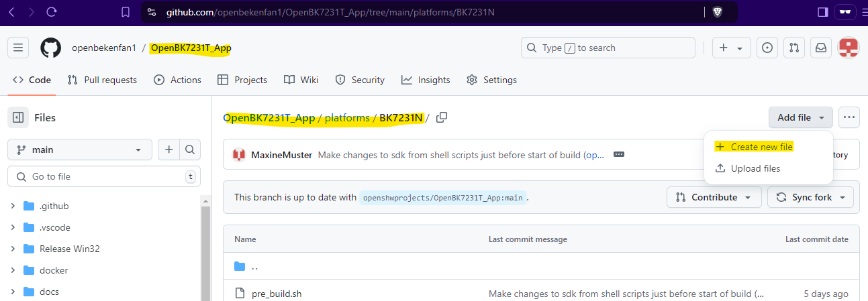Switch to the Wiki tab

click(x=301, y=80)
